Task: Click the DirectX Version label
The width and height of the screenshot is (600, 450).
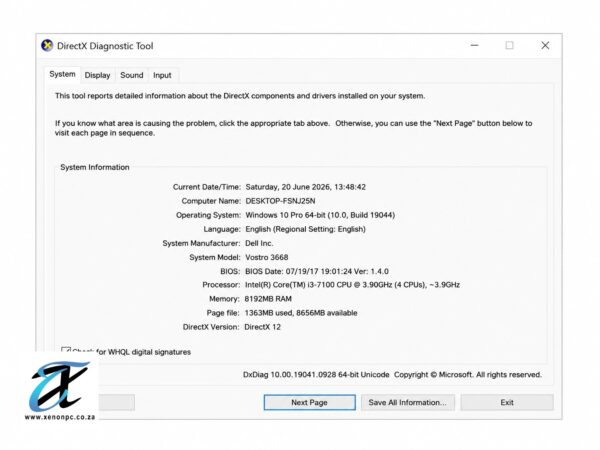Action: point(211,327)
